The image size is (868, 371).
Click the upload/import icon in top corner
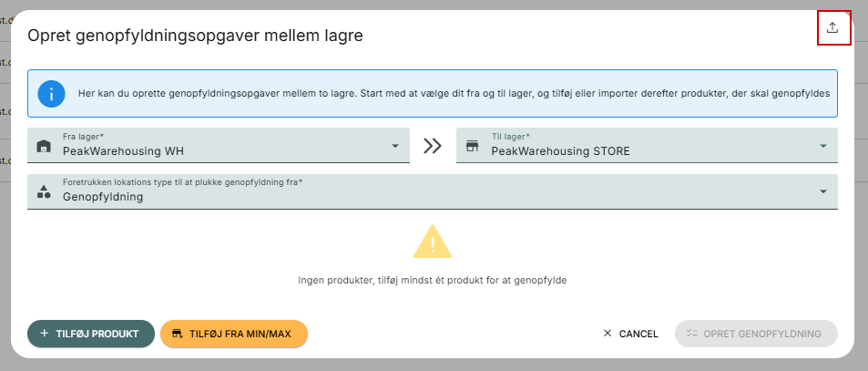tap(832, 27)
